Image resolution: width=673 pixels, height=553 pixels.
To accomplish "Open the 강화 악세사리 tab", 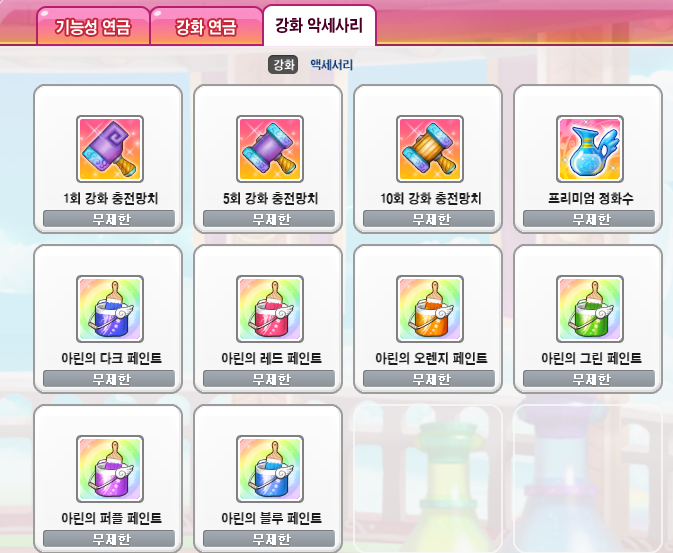I will pyautogui.click(x=319, y=26).
